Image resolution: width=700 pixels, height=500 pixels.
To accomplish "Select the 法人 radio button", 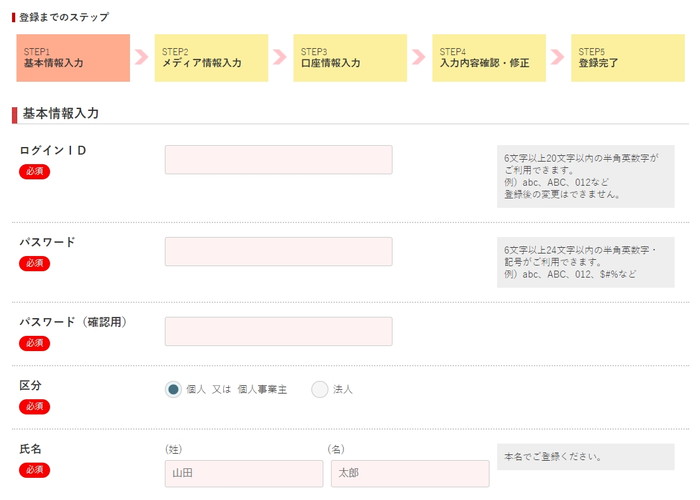I will click(320, 389).
